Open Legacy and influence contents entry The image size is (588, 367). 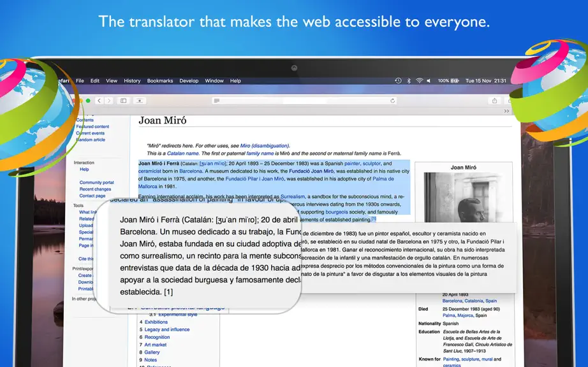coord(167,329)
